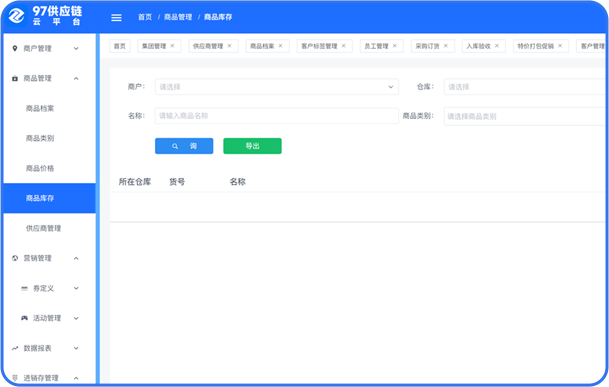
Task: Switch to the 首页 tab
Action: coord(120,46)
